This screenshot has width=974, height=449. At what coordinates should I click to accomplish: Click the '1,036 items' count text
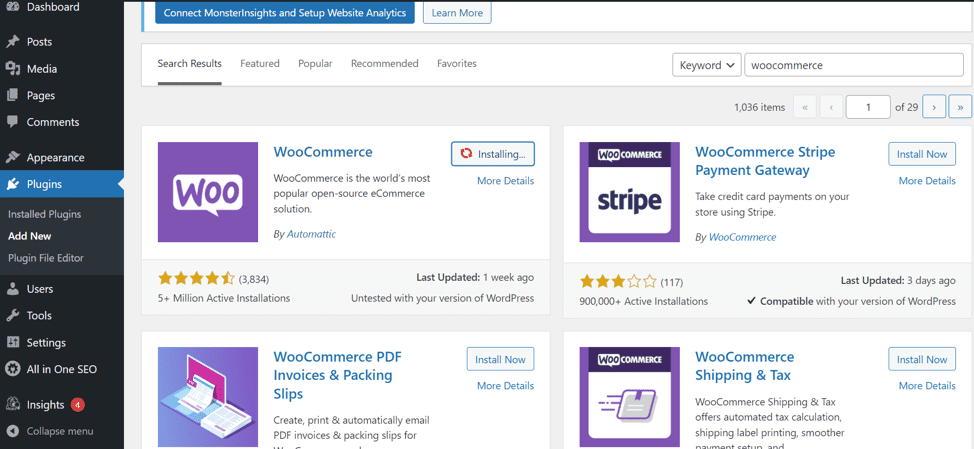click(759, 107)
